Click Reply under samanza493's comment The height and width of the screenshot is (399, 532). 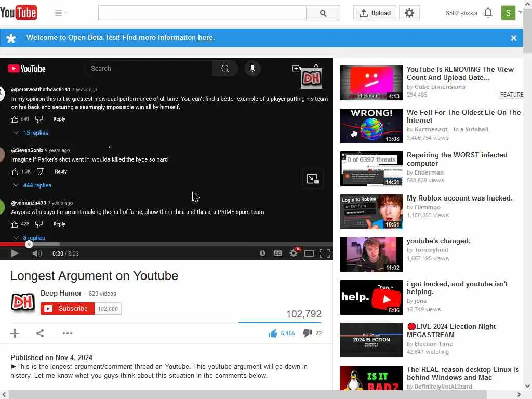tap(59, 224)
